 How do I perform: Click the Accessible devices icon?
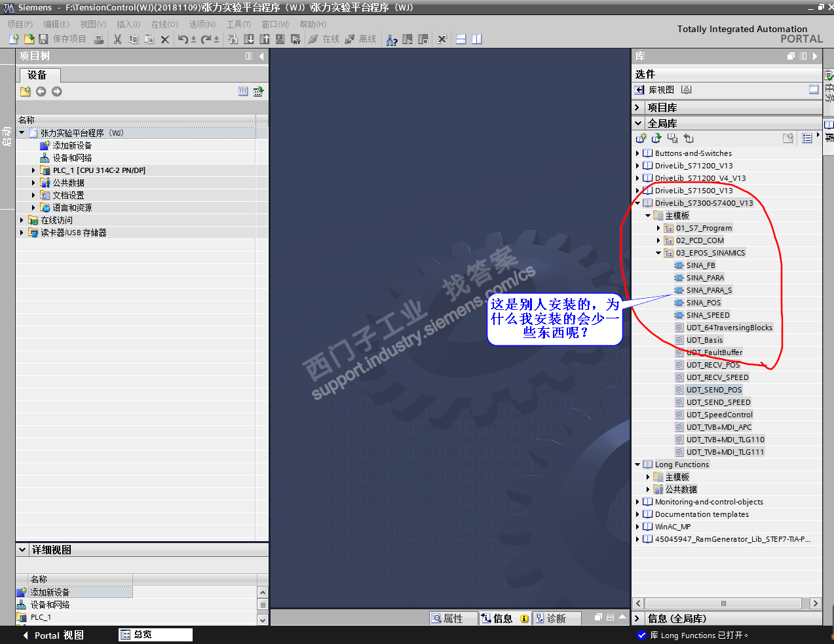(392, 39)
